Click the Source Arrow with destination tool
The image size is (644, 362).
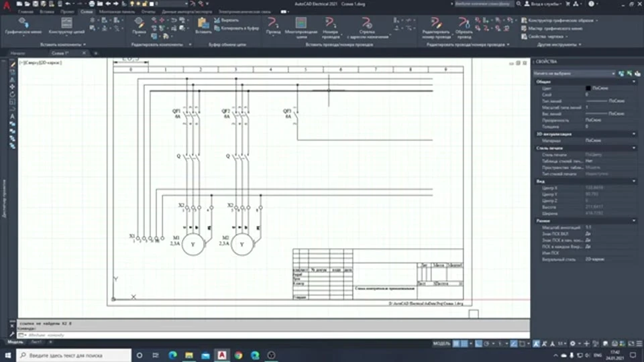[x=367, y=27]
